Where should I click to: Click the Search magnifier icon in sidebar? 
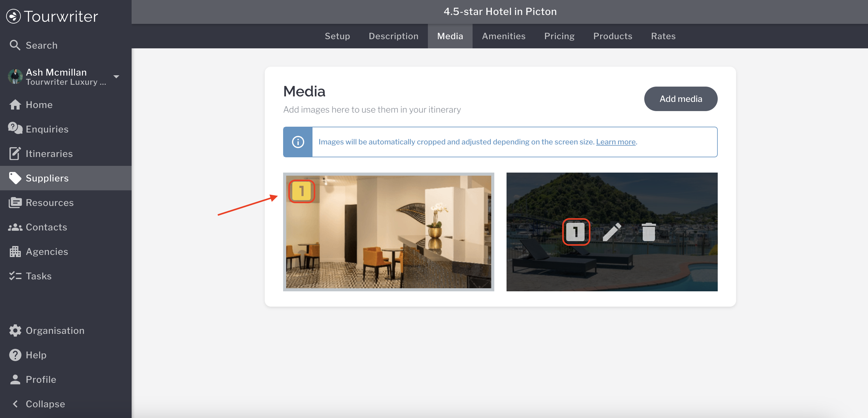15,45
